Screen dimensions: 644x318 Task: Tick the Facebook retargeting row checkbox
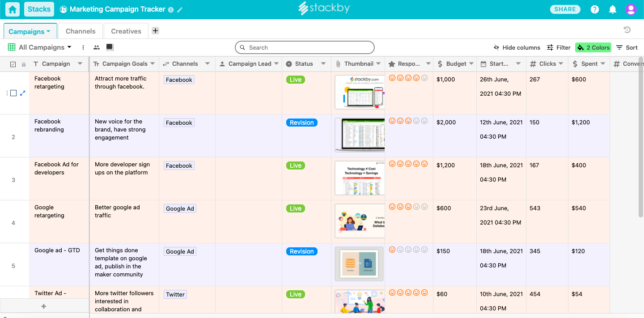pos(13,93)
